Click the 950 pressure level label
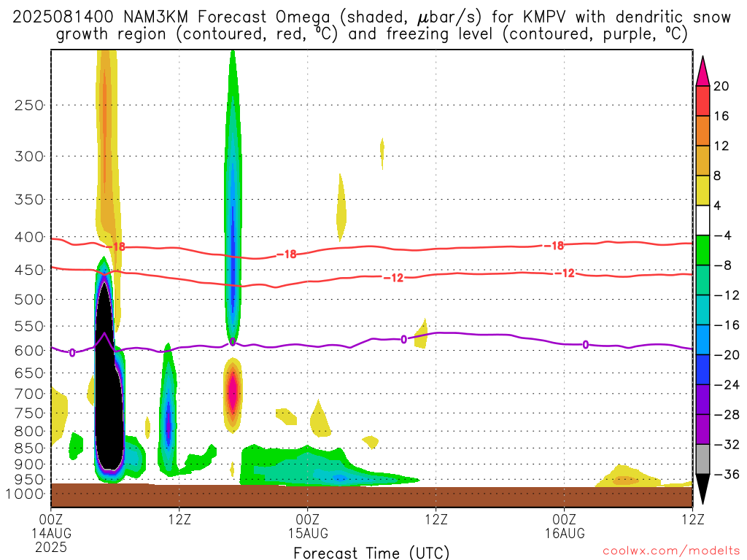The height and width of the screenshot is (560, 747). [29, 480]
